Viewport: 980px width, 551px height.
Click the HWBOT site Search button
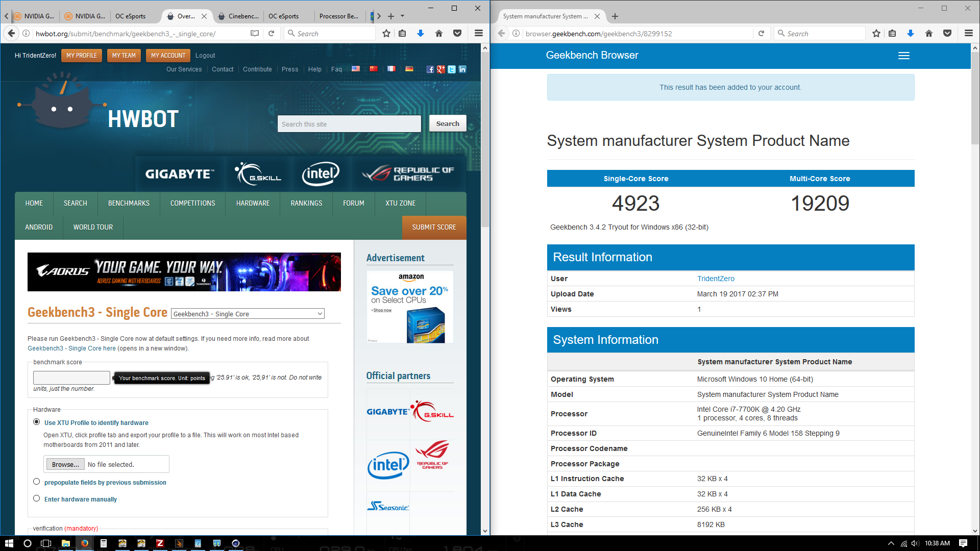[x=448, y=123]
